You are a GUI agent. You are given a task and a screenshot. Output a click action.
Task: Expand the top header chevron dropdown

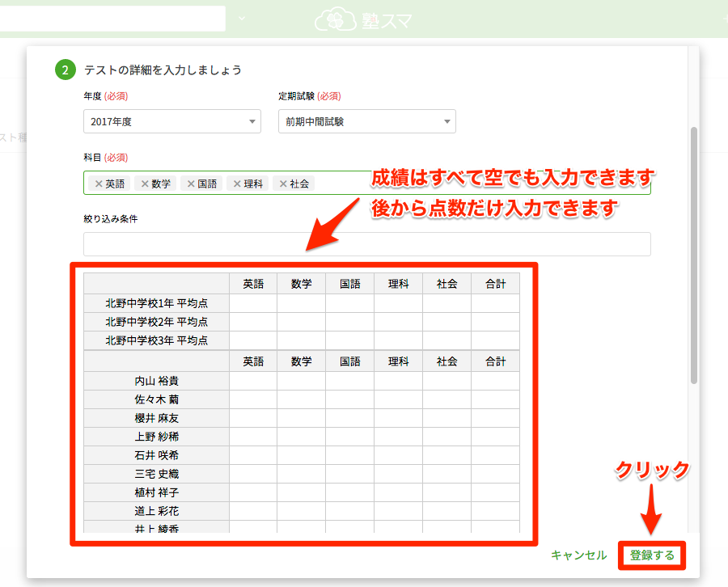tap(241, 19)
